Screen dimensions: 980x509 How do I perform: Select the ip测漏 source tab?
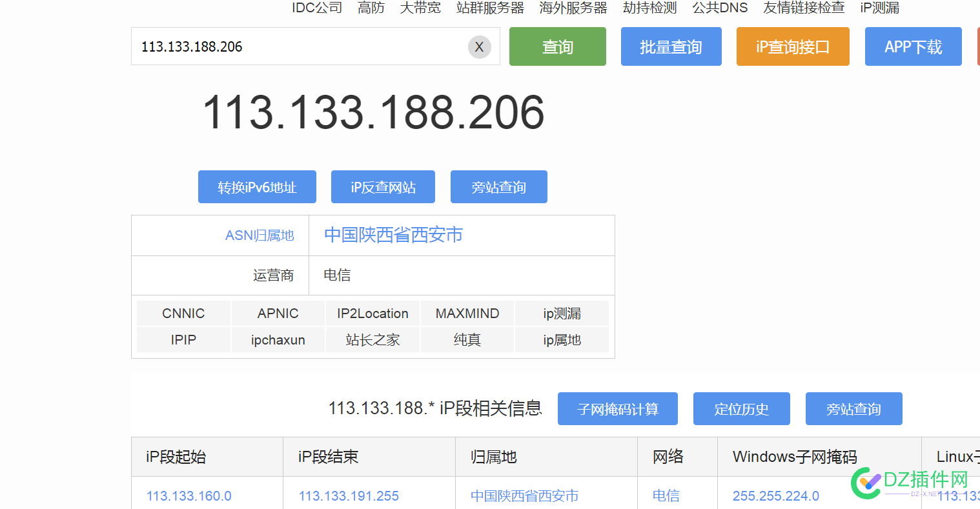(562, 314)
